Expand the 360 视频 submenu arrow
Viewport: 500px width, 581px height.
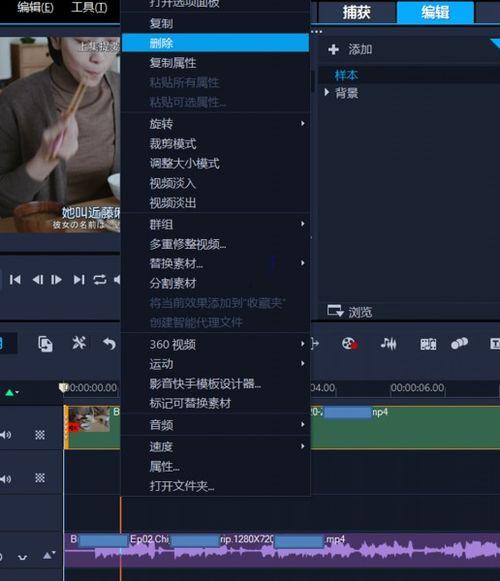pos(303,344)
